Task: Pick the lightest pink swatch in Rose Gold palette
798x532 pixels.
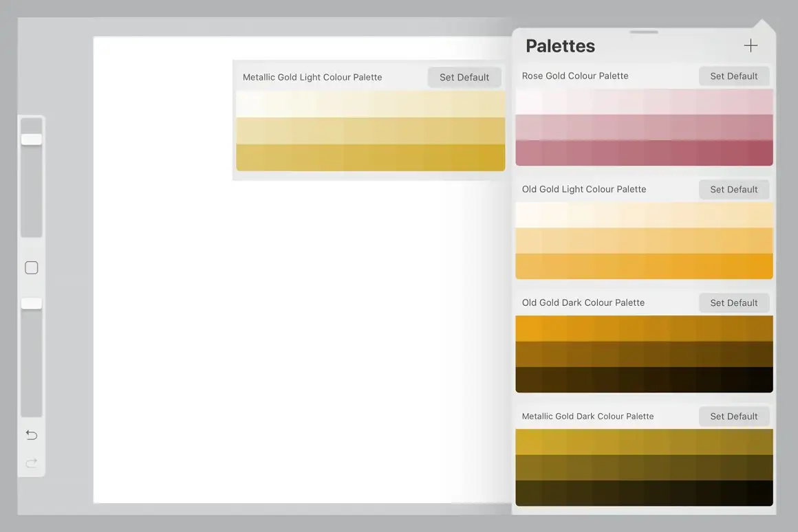Action: [x=528, y=102]
